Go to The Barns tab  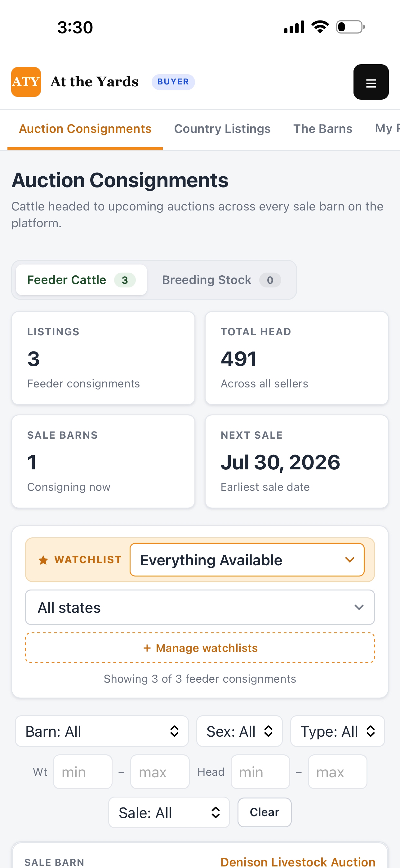322,129
